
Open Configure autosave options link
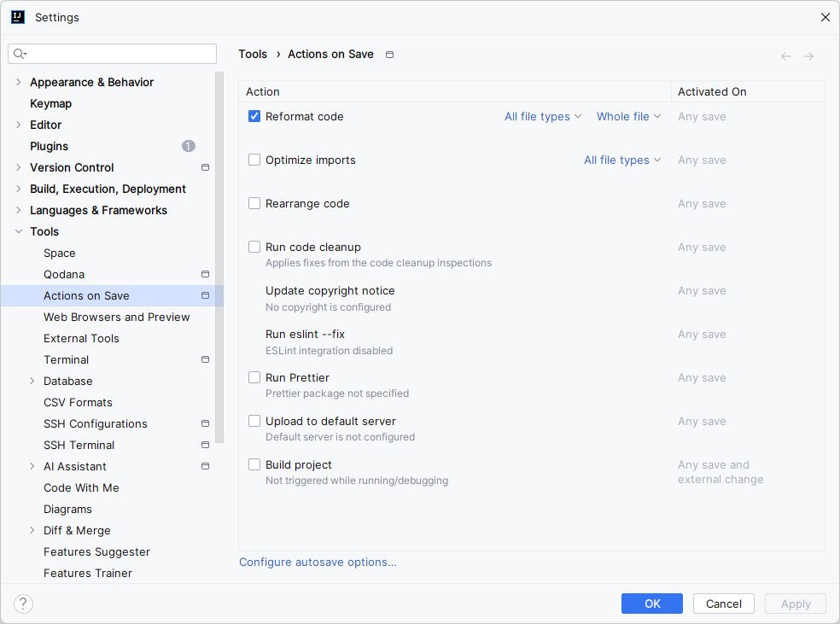coord(318,562)
